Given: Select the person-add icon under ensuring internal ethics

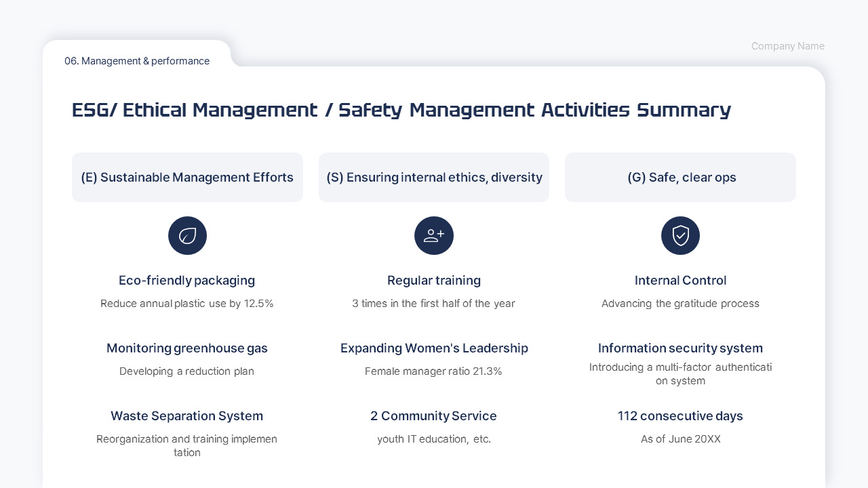Looking at the screenshot, I should 434,235.
